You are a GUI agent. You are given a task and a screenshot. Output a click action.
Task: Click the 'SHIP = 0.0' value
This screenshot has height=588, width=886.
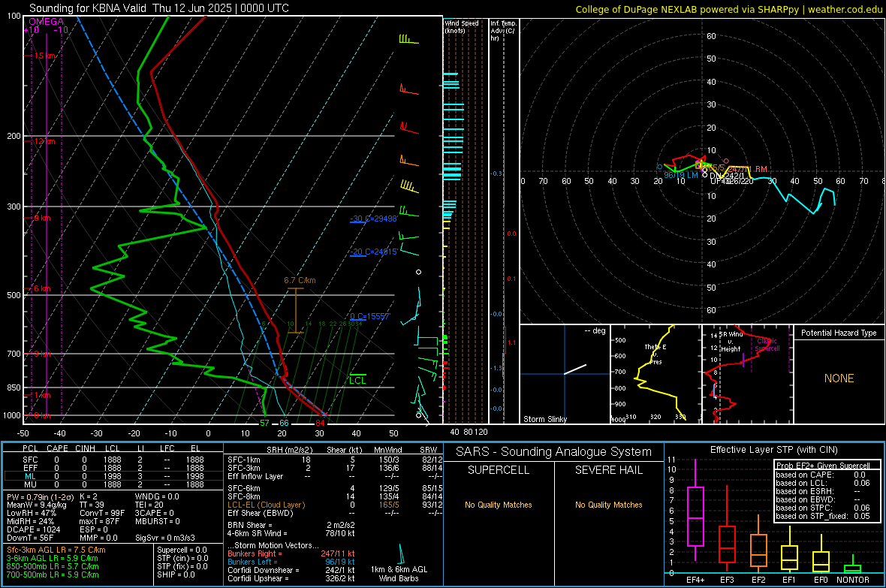pos(176,574)
